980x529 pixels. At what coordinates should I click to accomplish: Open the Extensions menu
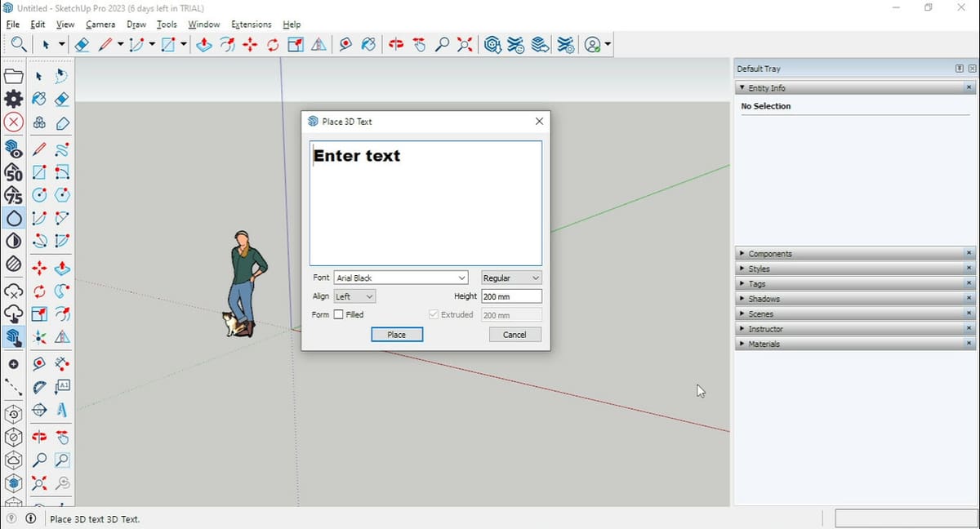252,24
